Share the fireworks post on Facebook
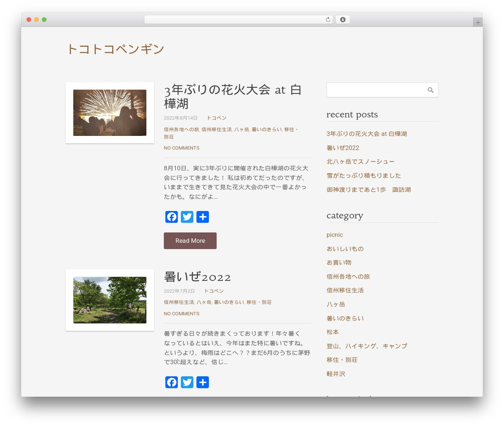Image resolution: width=504 pixels, height=427 pixels. pos(172,217)
